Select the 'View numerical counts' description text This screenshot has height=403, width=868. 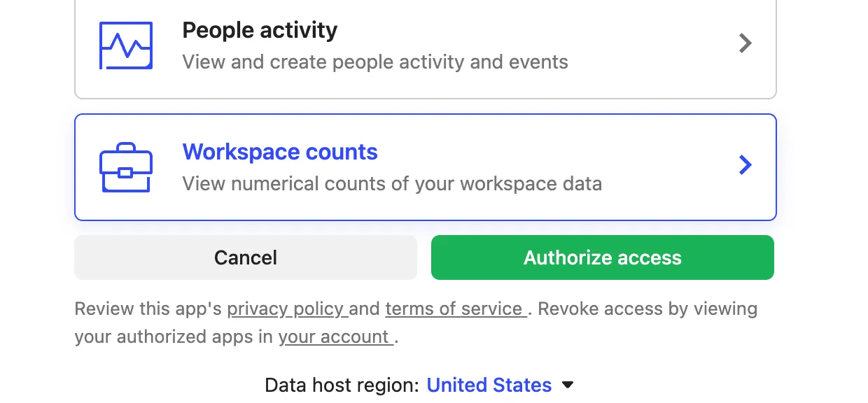(392, 184)
